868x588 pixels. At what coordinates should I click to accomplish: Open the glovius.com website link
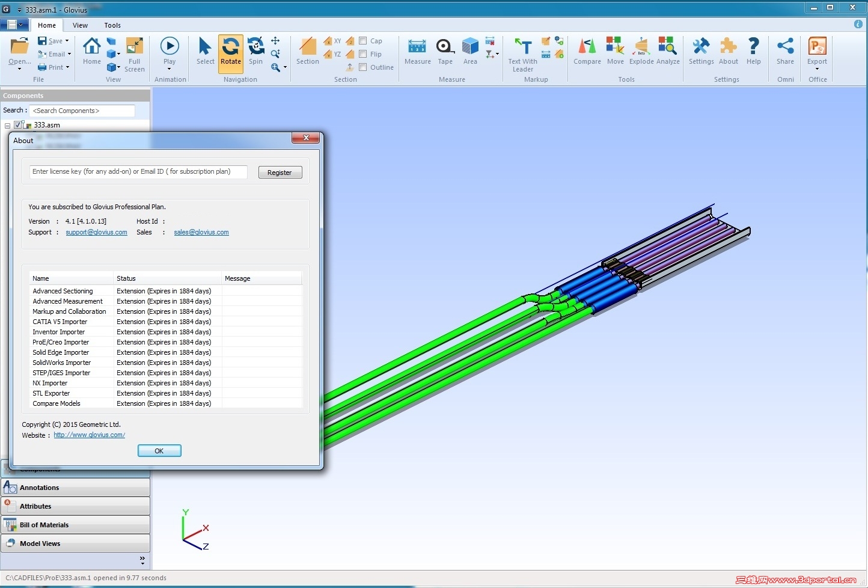[x=89, y=435]
